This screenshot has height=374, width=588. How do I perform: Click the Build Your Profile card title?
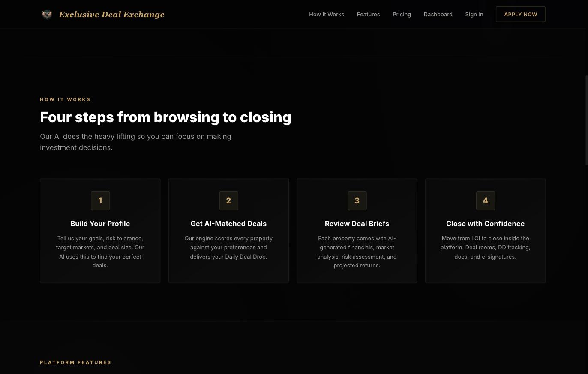(100, 224)
